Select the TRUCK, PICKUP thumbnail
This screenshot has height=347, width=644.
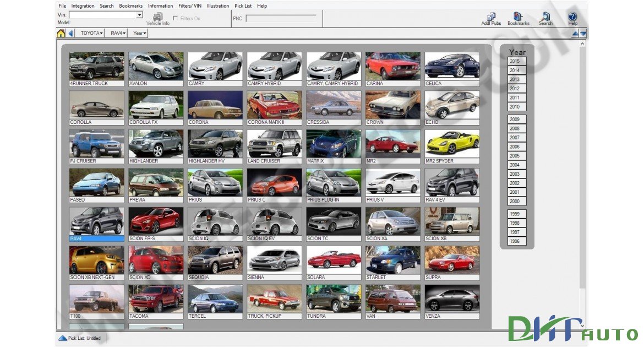(274, 302)
